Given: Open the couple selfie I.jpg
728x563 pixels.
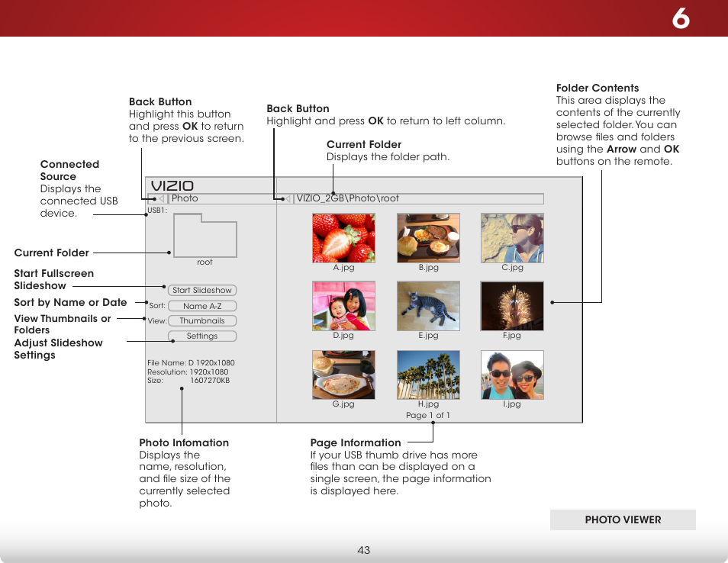Looking at the screenshot, I should point(512,375).
